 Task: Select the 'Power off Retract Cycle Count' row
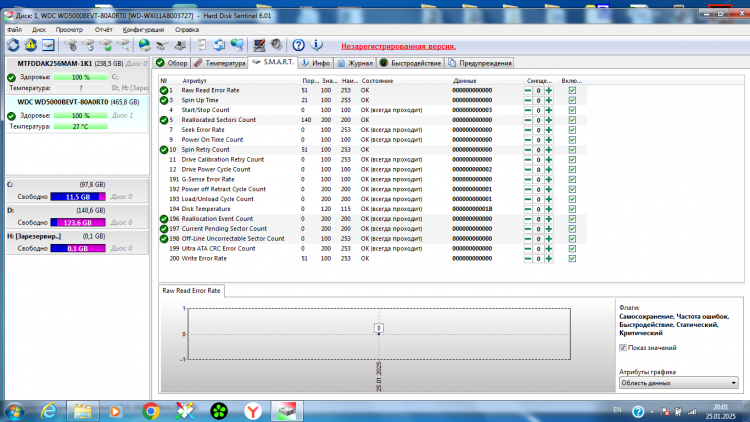(373, 189)
